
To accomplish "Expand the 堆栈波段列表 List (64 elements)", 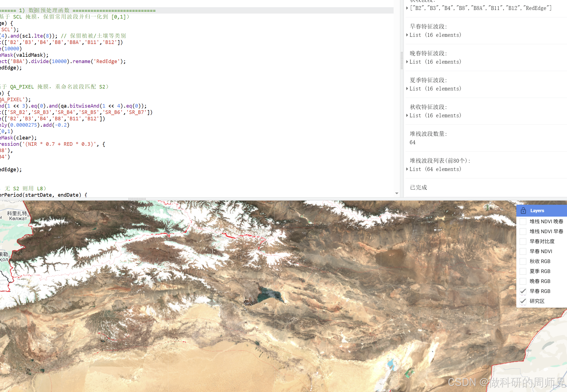I will pos(407,169).
